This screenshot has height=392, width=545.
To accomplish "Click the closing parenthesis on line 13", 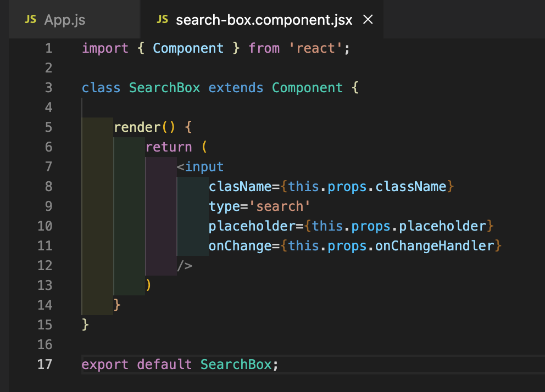I will [x=148, y=285].
